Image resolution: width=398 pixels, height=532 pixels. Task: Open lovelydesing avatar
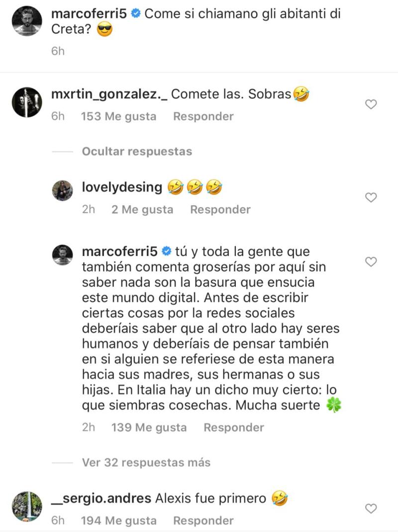point(63,190)
